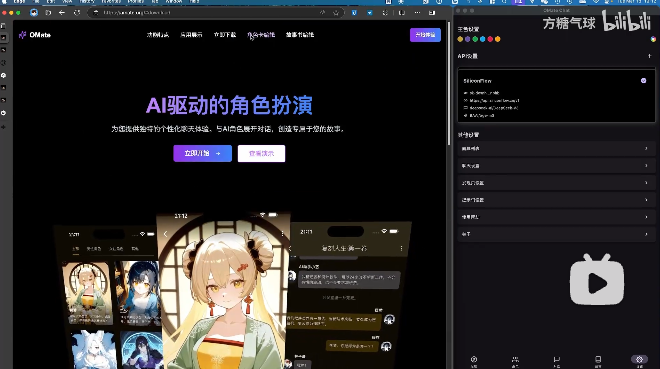
Task: Open the 立即下载 nav menu item
Action: pos(225,35)
